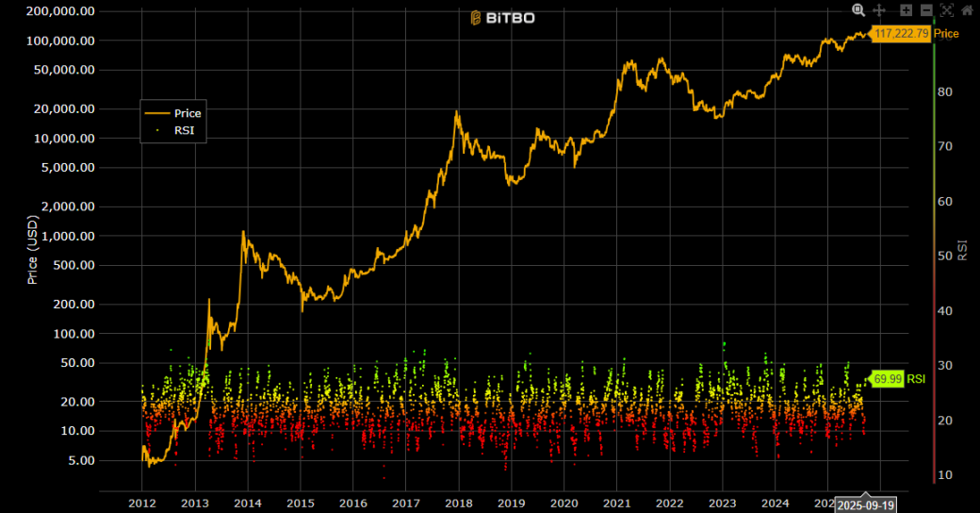Zoom out with the minus button
This screenshot has height=513, width=980.
(x=926, y=10)
